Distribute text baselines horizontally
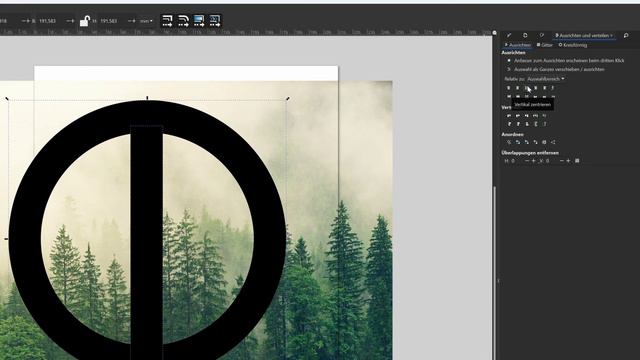This screenshot has height=360, width=640. (544, 116)
